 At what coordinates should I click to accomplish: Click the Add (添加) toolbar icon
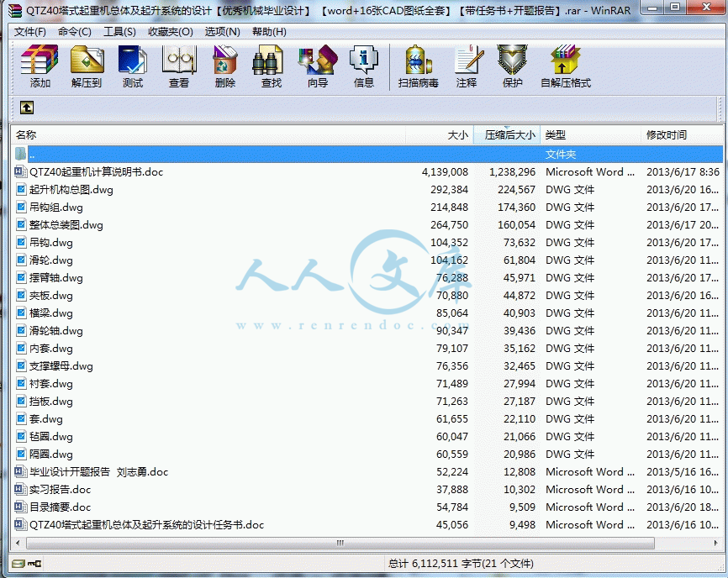pyautogui.click(x=40, y=60)
